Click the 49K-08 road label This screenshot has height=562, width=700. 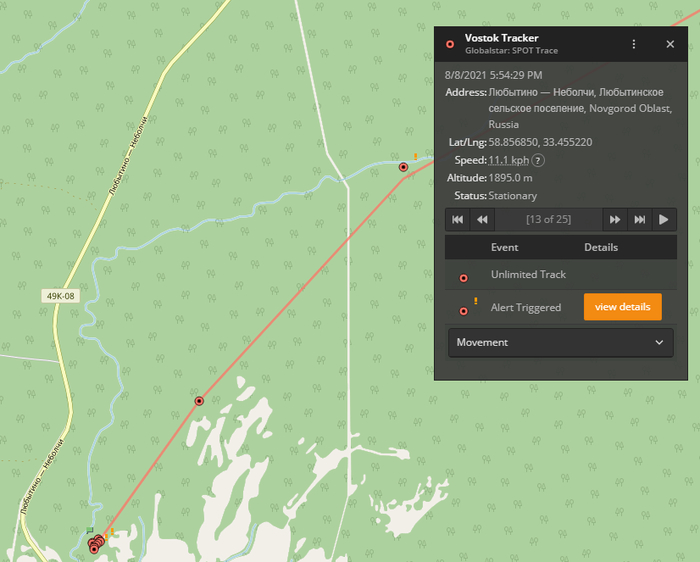point(61,296)
